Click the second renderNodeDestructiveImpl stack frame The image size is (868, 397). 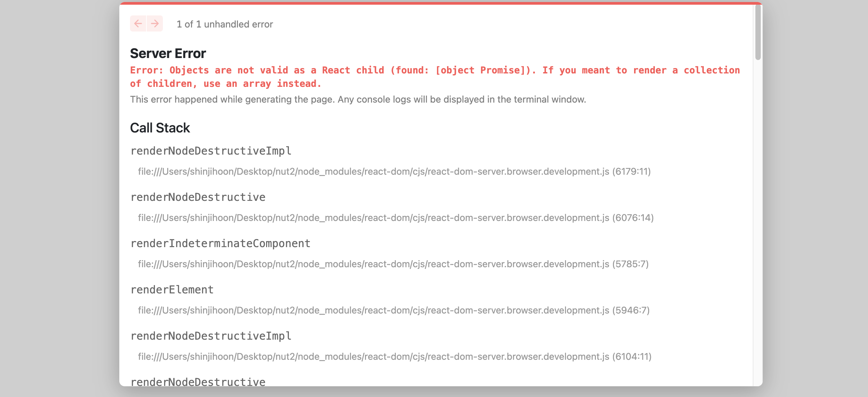coord(211,336)
